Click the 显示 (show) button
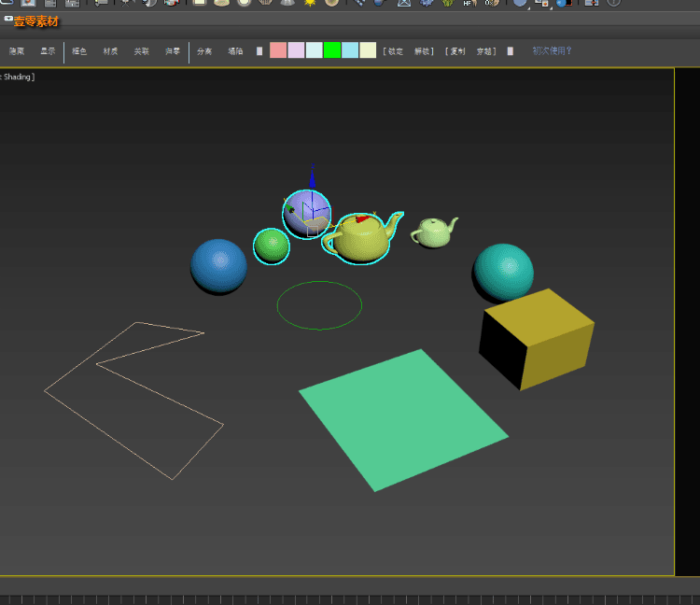Image resolution: width=700 pixels, height=605 pixels. (48, 51)
